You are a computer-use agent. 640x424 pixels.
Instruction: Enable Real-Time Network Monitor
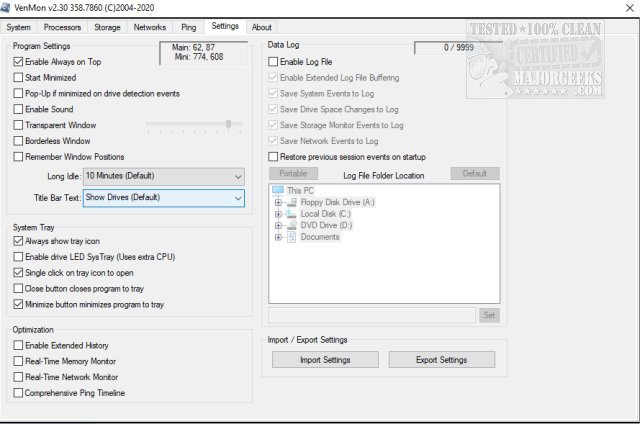pos(18,377)
